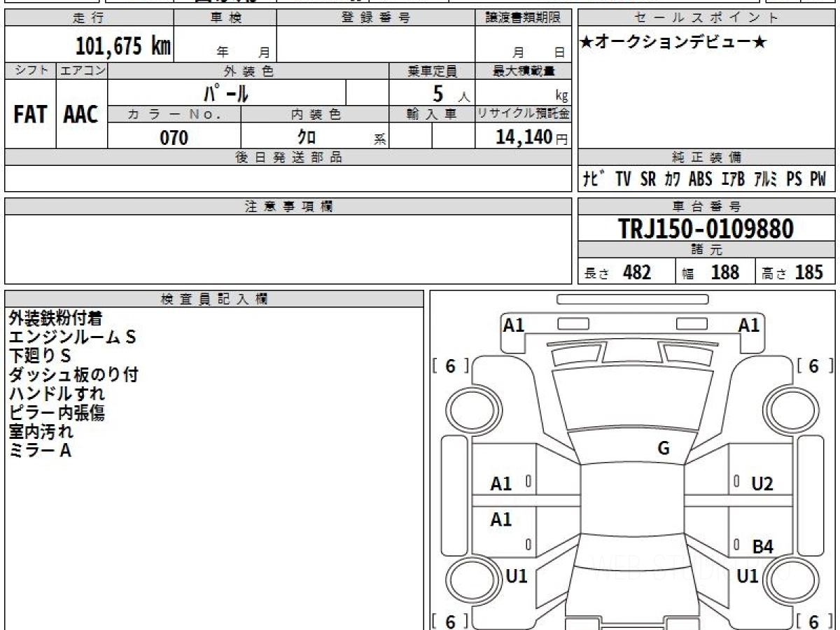
Task: Click chassis number TRJ150-0109880
Action: (706, 228)
